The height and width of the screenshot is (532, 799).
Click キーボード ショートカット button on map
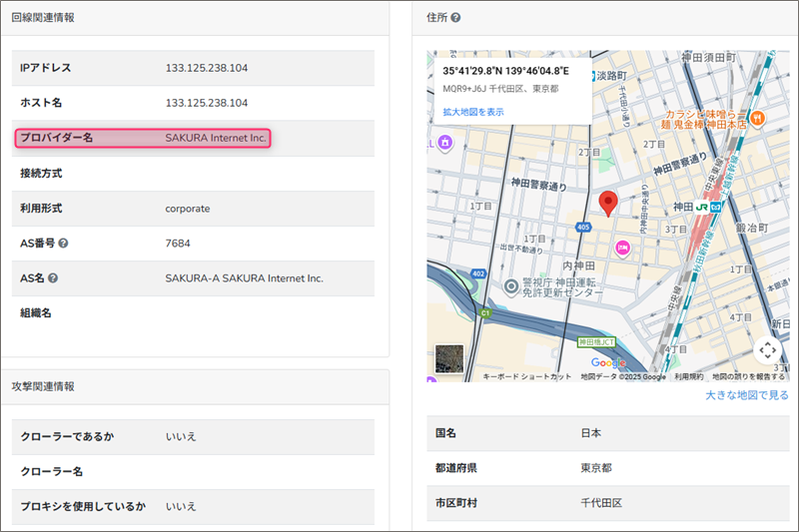(x=526, y=377)
